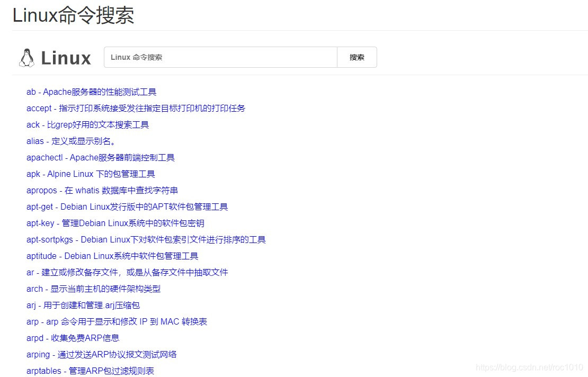Open the apk Alpine Linux link
The width and height of the screenshot is (588, 377).
(x=91, y=174)
